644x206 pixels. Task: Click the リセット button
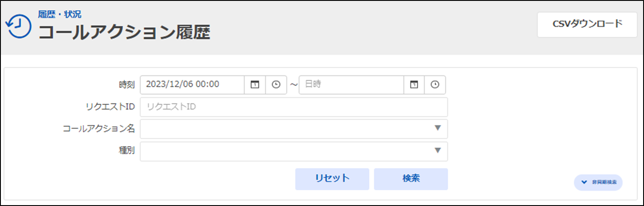pyautogui.click(x=332, y=179)
